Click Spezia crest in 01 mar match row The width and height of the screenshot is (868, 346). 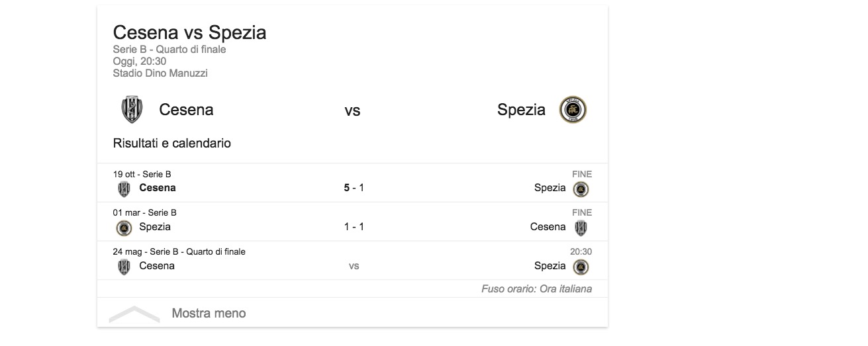124,228
